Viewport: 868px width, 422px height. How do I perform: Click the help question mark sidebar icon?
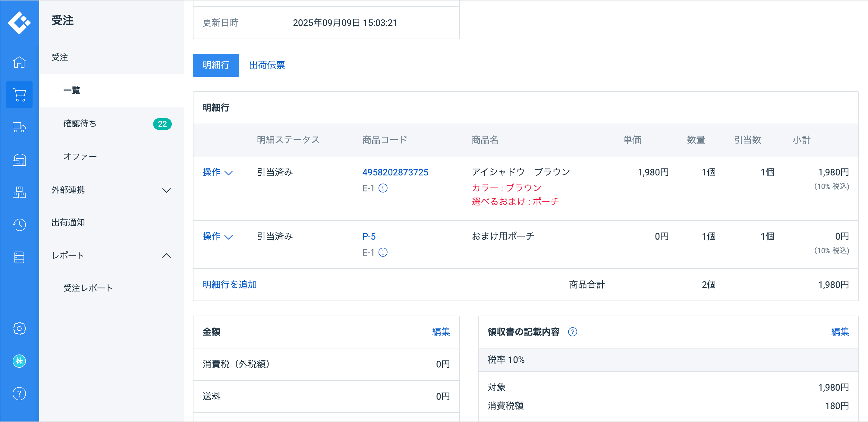[x=19, y=393]
